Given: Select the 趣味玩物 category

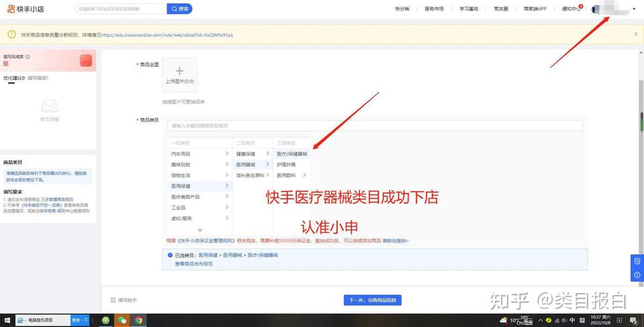Looking at the screenshot, I should pyautogui.click(x=181, y=165).
